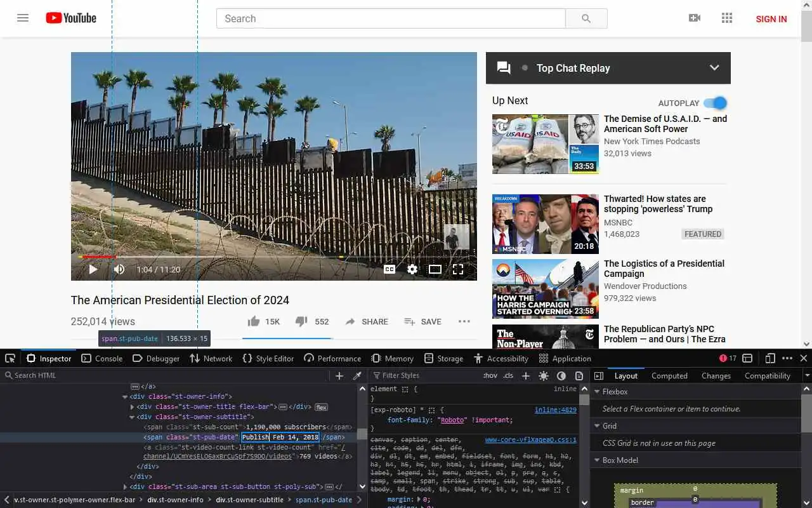Mute the video volume icon

click(119, 269)
